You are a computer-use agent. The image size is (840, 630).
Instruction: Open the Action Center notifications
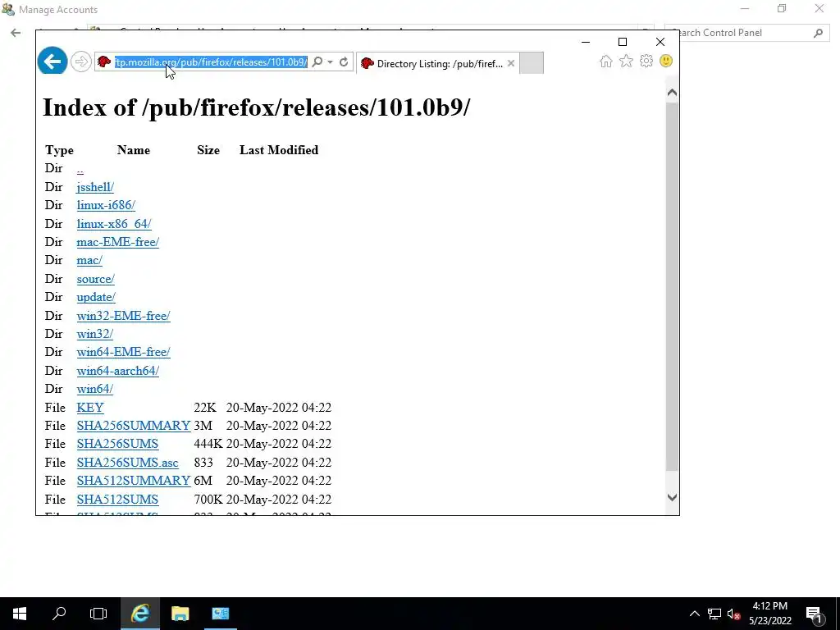click(815, 614)
